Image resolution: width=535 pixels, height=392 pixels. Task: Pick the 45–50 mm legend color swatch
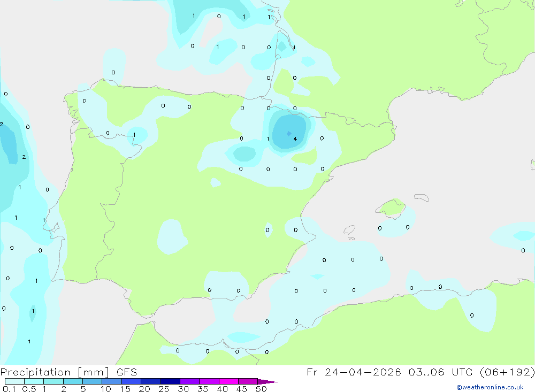click(248, 381)
